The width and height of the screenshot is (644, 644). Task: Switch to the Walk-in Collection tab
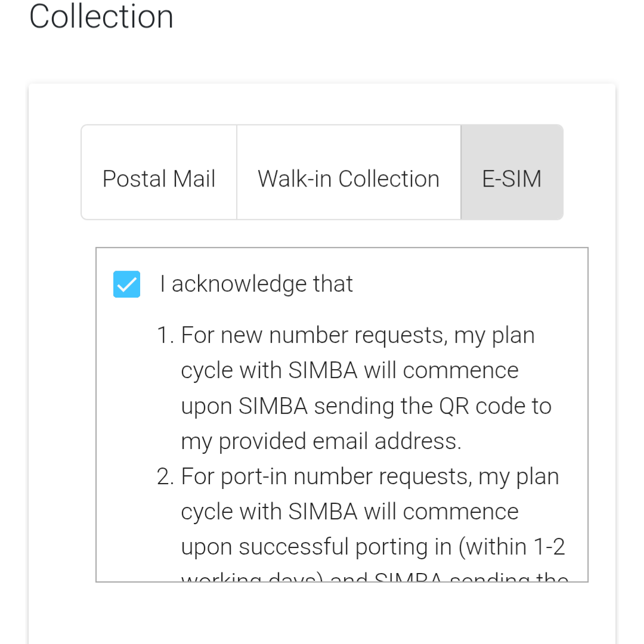click(x=348, y=179)
